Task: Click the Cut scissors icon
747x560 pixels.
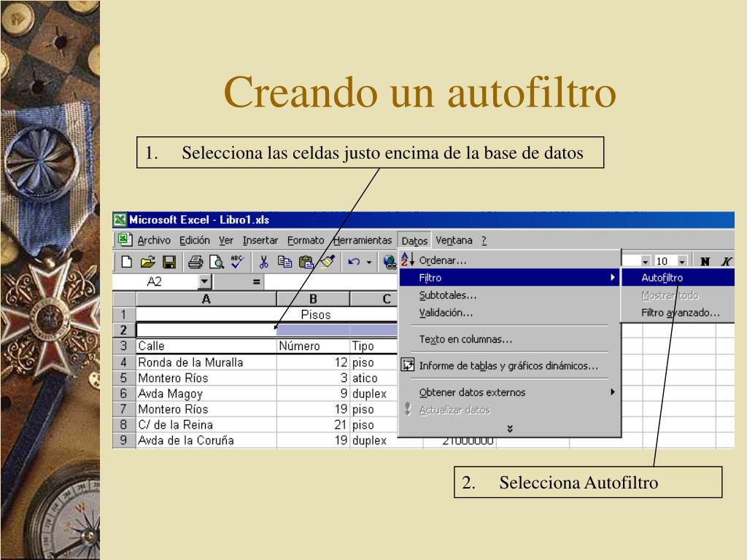Action: [263, 262]
